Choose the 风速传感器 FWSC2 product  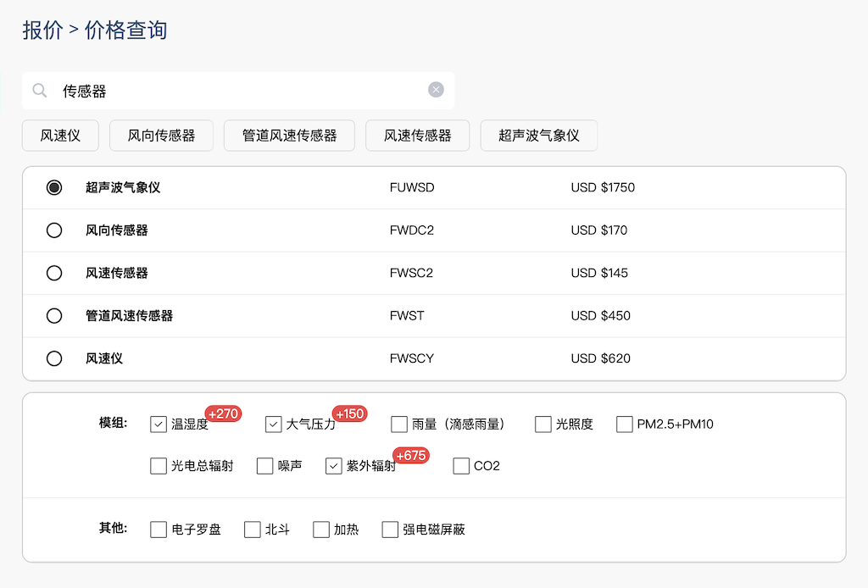pos(54,273)
